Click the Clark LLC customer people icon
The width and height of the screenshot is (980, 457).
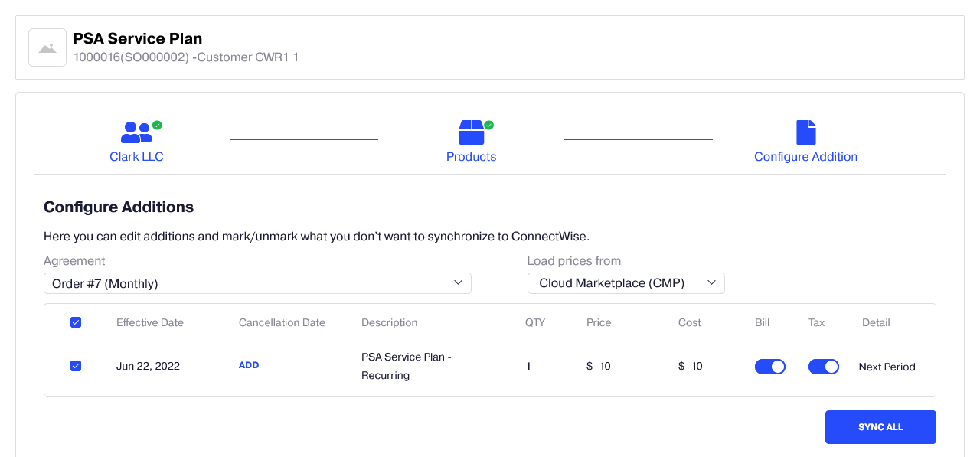pyautogui.click(x=136, y=132)
